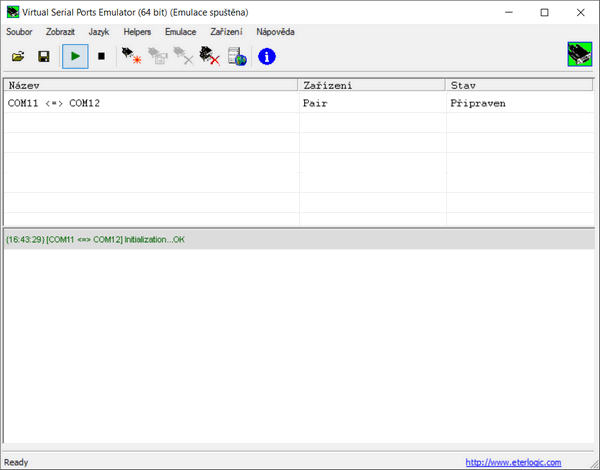Open the Zobrazit menu
This screenshot has height=470, width=600.
tap(60, 32)
